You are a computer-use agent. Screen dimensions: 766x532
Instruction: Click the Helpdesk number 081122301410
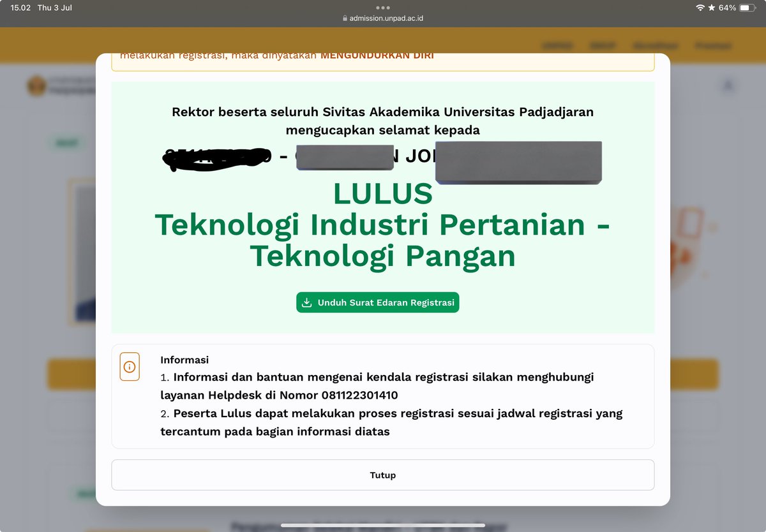click(x=359, y=395)
